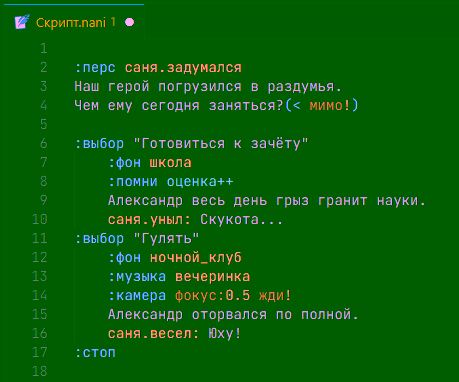Click the line 'Наш герой погрузился в раздумья.'

point(208,87)
